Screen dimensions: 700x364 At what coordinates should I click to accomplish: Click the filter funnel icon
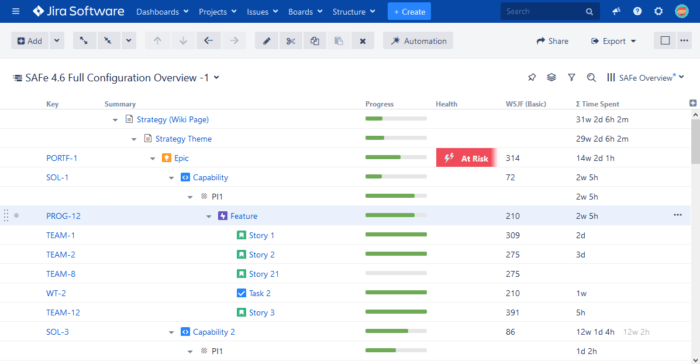point(571,77)
